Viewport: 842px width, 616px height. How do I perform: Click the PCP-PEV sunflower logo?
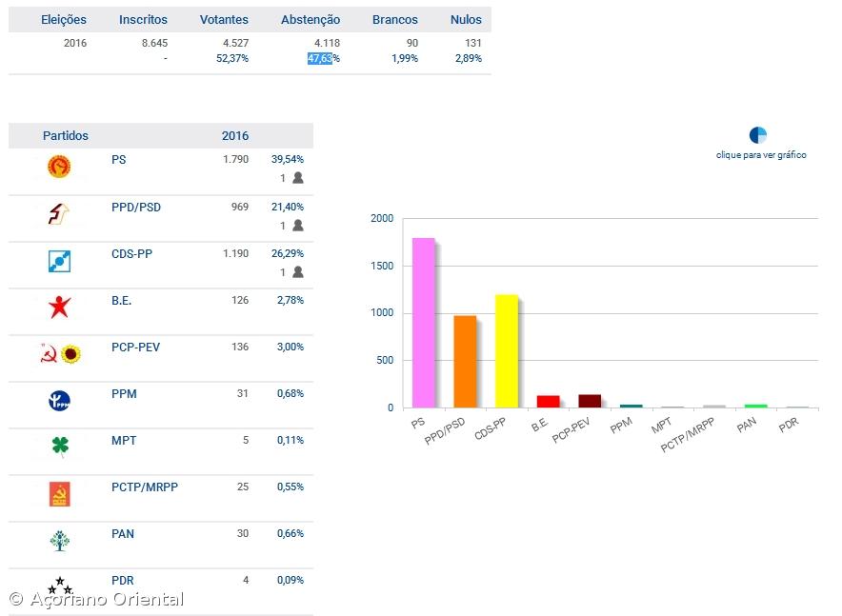[70, 354]
